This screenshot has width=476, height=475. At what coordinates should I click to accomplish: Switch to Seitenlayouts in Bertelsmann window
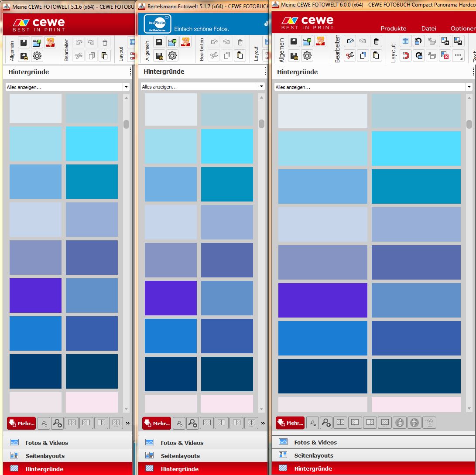pyautogui.click(x=203, y=455)
